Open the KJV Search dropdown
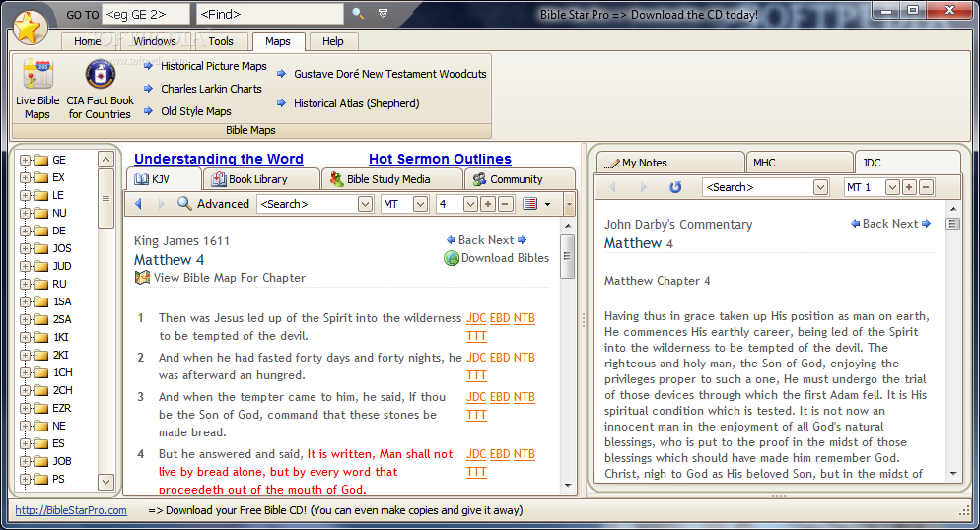Image resolution: width=980 pixels, height=530 pixels. pos(365,204)
